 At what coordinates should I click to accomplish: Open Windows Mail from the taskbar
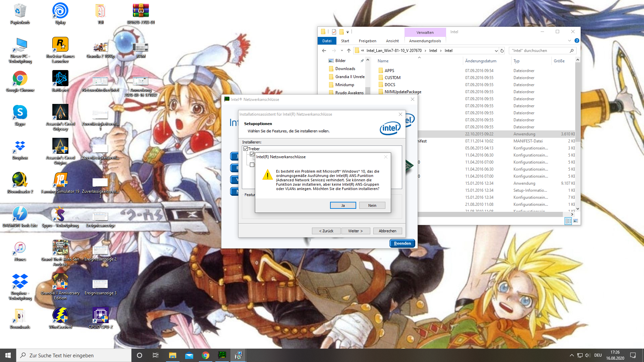click(x=189, y=355)
